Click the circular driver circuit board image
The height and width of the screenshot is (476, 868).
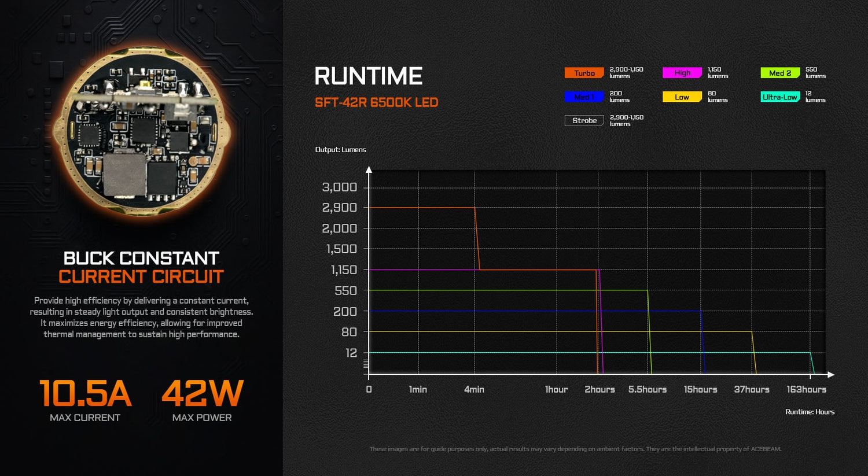pos(142,132)
